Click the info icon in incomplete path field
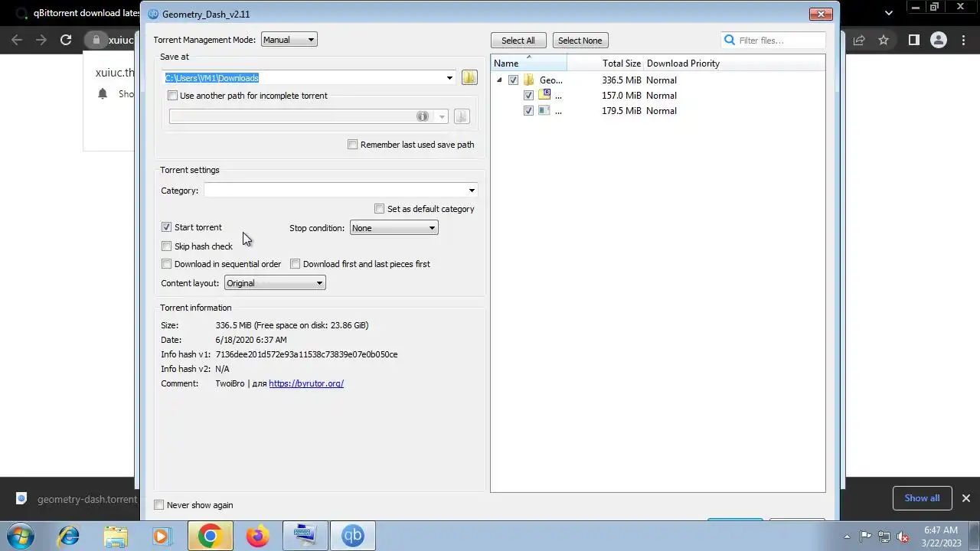Viewport: 980px width, 551px height. click(x=422, y=116)
